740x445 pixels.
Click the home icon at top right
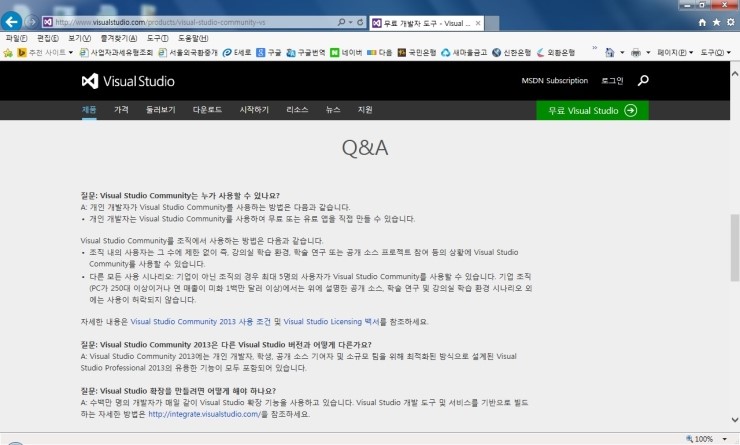702,22
